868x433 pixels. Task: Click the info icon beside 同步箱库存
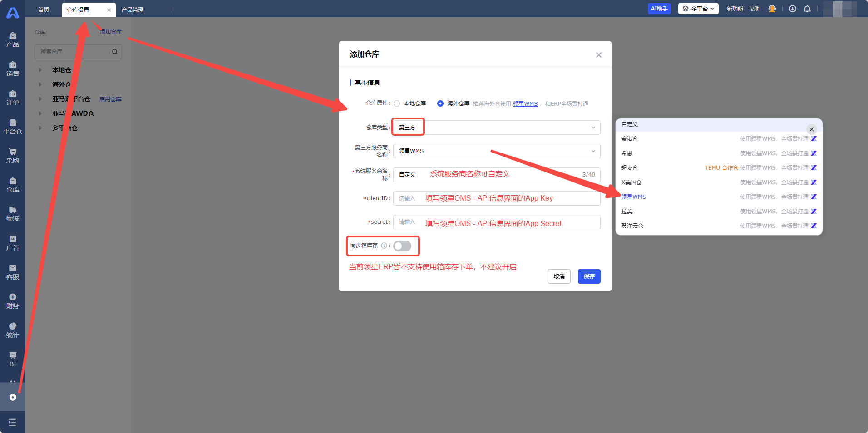pyautogui.click(x=384, y=246)
